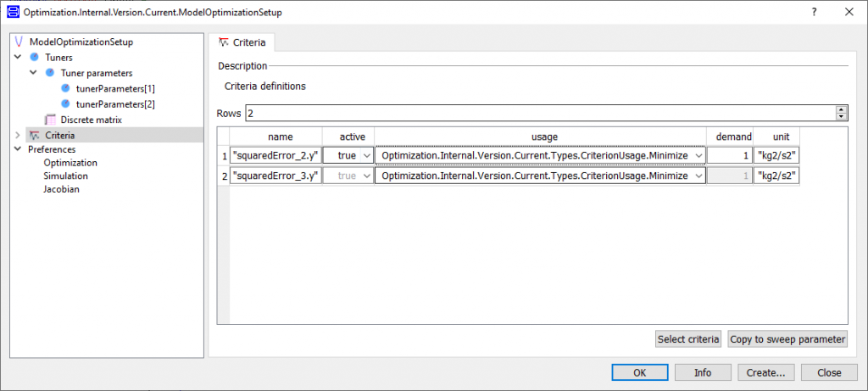The image size is (868, 391).
Task: Click the active column header
Action: click(x=348, y=137)
